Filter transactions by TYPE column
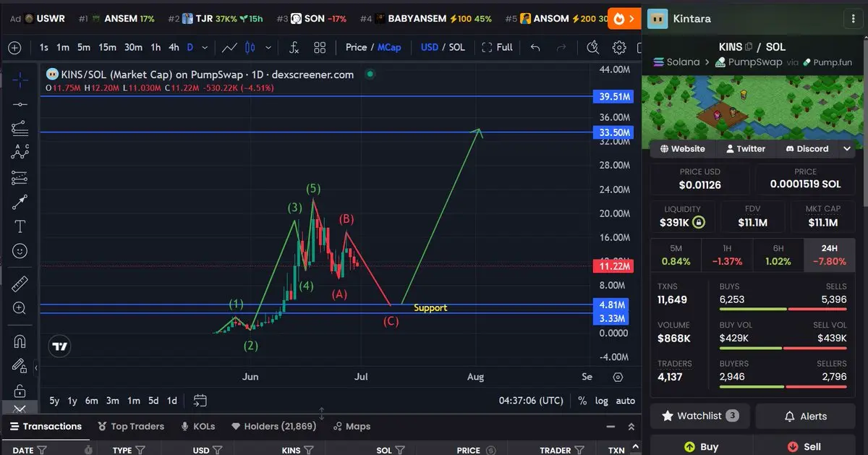Image resolution: width=868 pixels, height=455 pixels. point(140,450)
